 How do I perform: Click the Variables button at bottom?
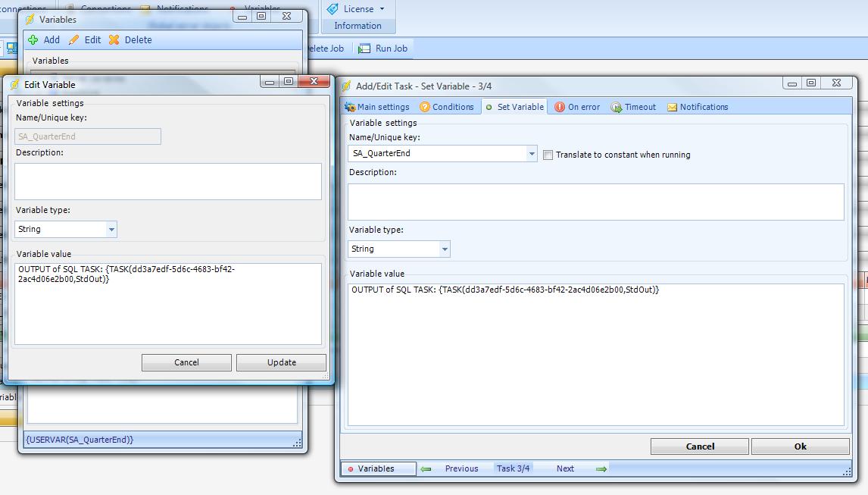pyautogui.click(x=377, y=469)
